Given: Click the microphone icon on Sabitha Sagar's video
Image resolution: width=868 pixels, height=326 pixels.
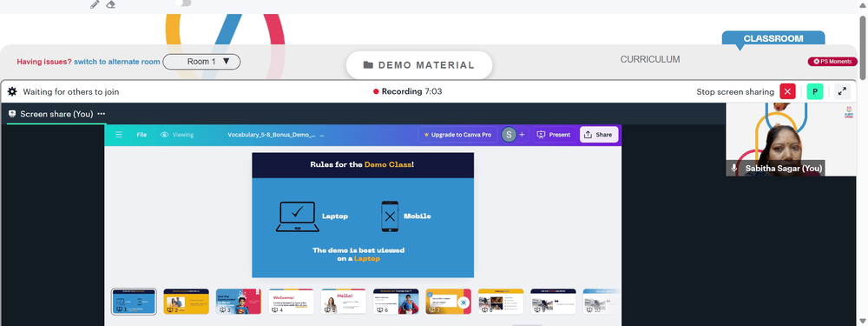Looking at the screenshot, I should 734,168.
